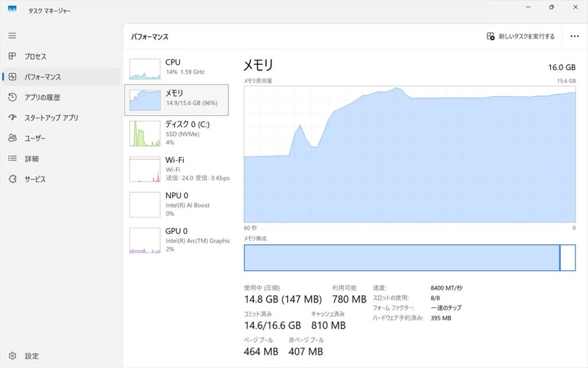Click the 810 MB cached value
The image size is (588, 368).
coord(328,325)
